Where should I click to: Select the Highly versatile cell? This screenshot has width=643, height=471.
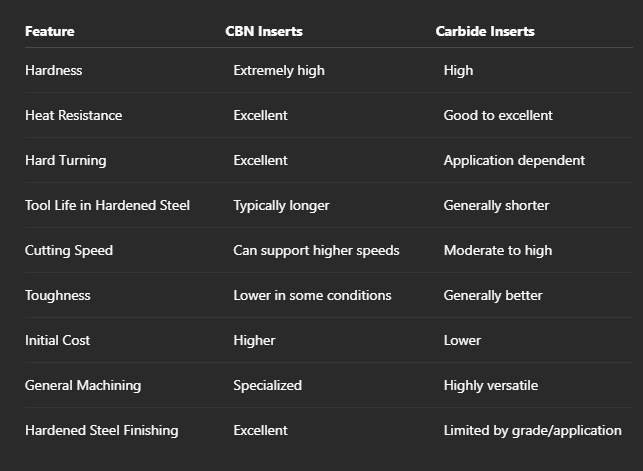coord(491,386)
